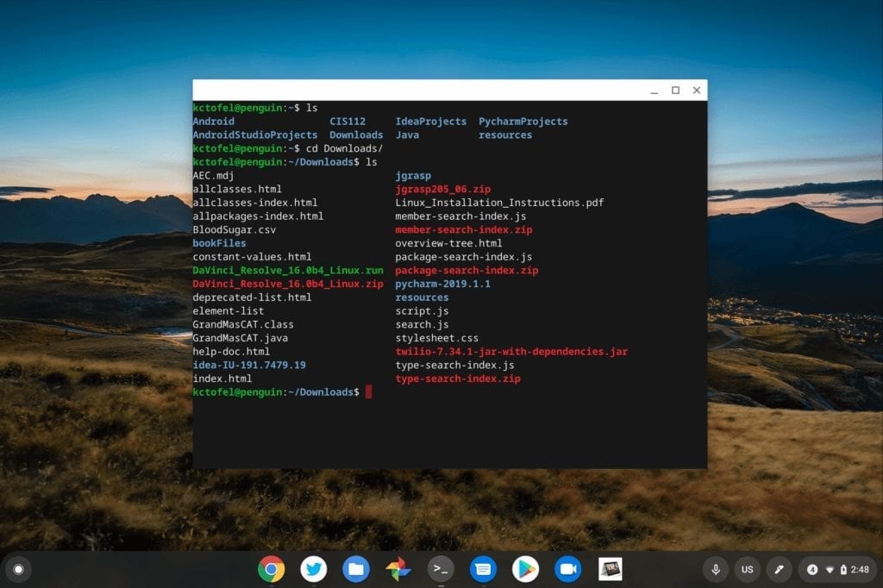Select the idea-IU-191.7479.19 directory name
The width and height of the screenshot is (883, 588).
[249, 365]
